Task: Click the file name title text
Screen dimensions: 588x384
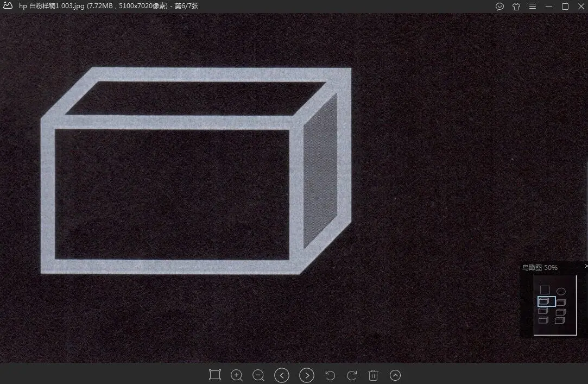Action: click(109, 6)
